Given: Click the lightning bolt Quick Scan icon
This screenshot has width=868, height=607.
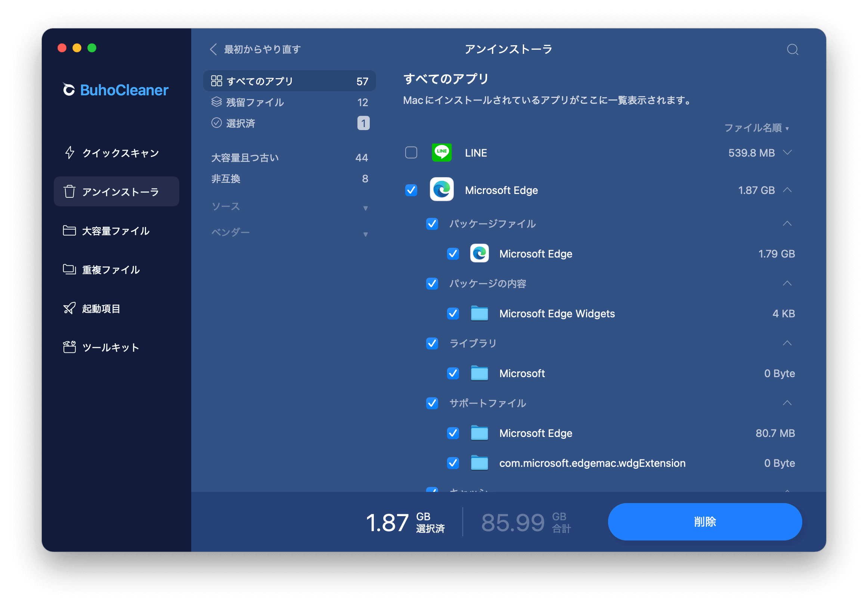Looking at the screenshot, I should coord(69,152).
